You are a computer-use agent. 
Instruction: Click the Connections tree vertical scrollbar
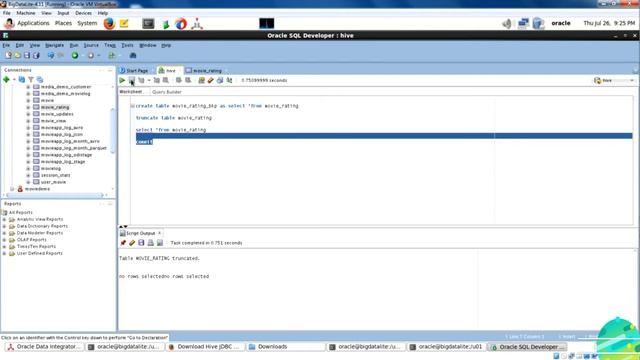(x=113, y=131)
